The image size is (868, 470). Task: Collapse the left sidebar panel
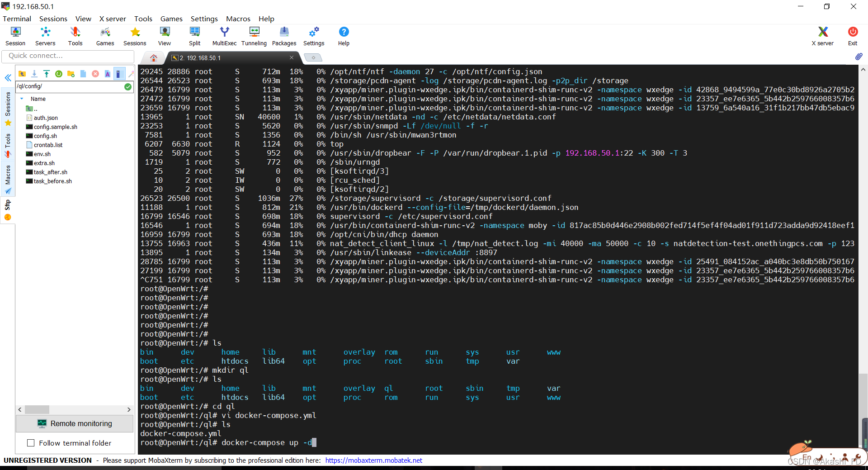click(x=8, y=78)
